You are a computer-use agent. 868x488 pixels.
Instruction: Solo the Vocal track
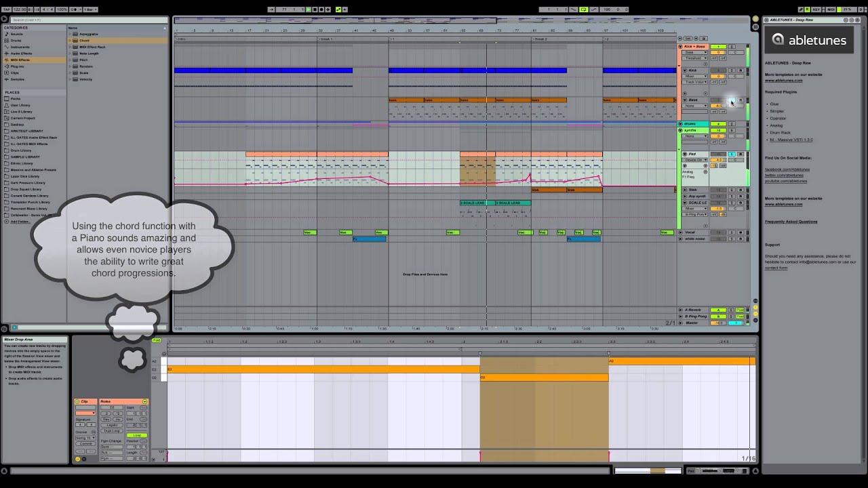click(x=732, y=232)
